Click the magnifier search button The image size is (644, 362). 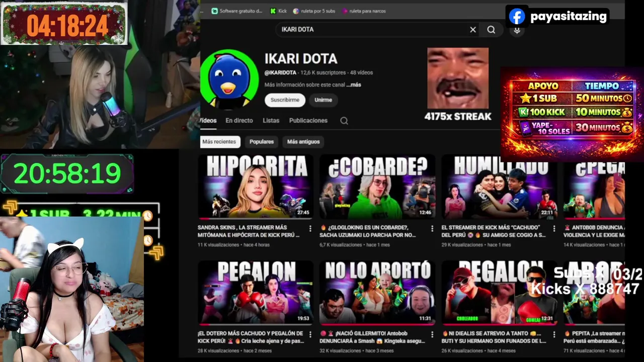coord(491,30)
